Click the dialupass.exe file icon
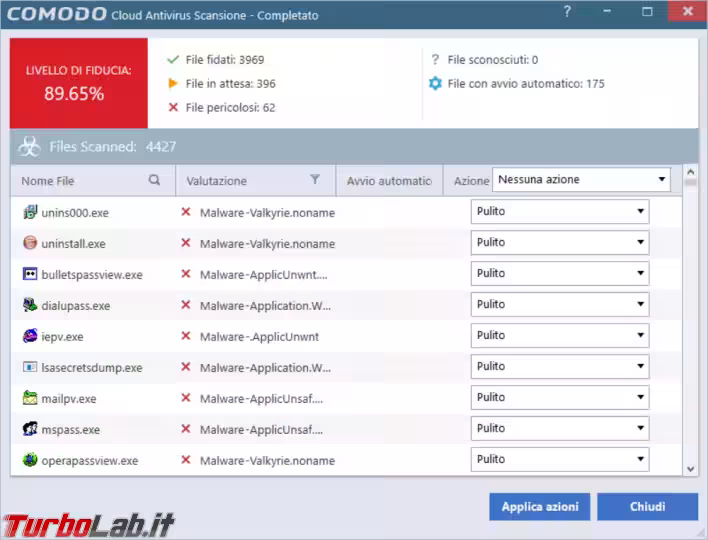Screen dimensions: 708x540 click(x=30, y=305)
